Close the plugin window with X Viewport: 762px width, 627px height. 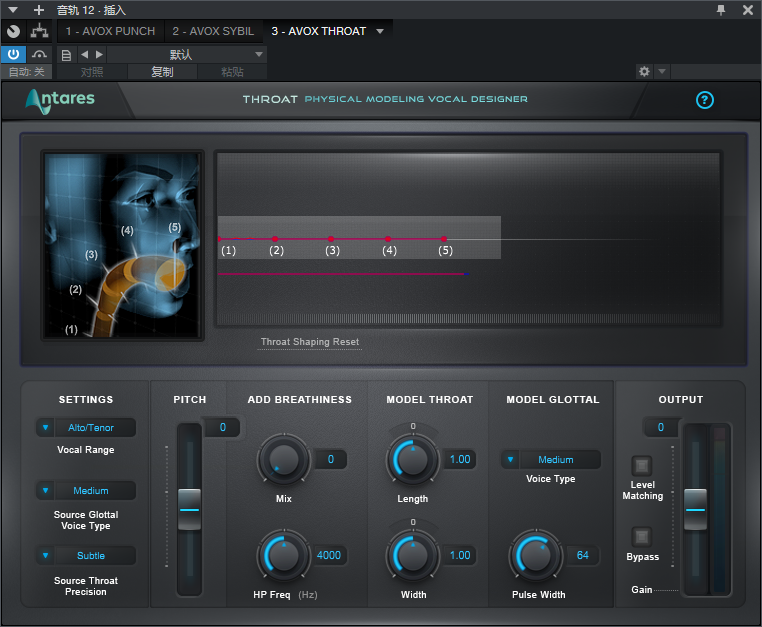tap(748, 10)
